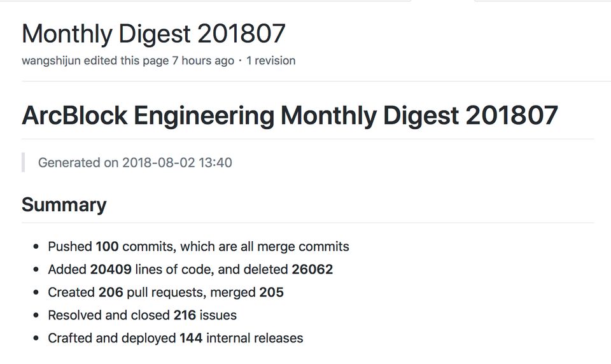Click the "Generated on 2018-08-02 13:40" text

tap(135, 162)
